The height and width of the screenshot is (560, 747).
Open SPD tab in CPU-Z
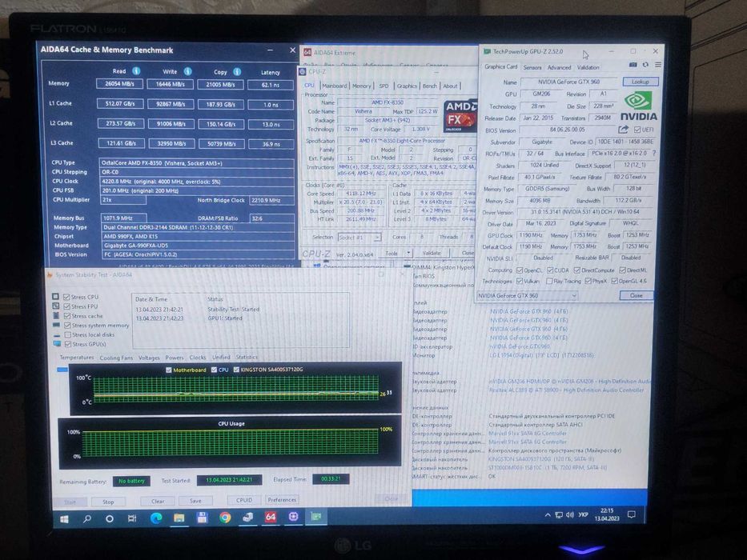pyautogui.click(x=384, y=86)
